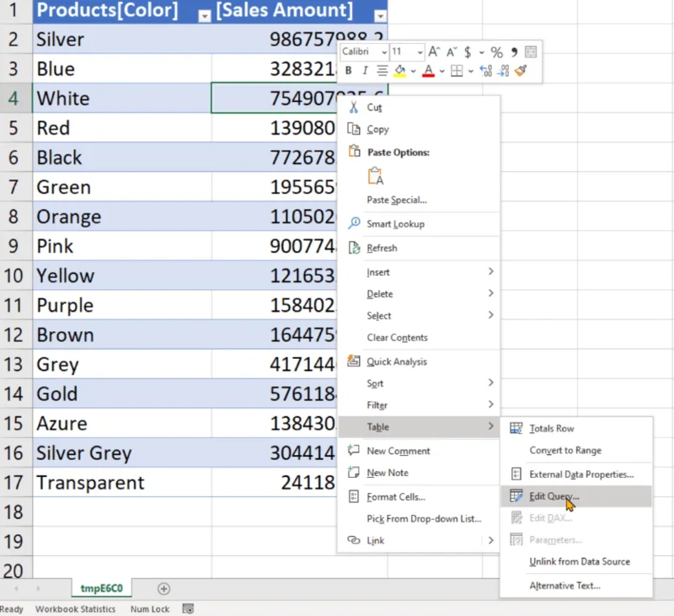Open Products[Color] column filter dropdown
The width and height of the screenshot is (674, 616).
pos(205,16)
